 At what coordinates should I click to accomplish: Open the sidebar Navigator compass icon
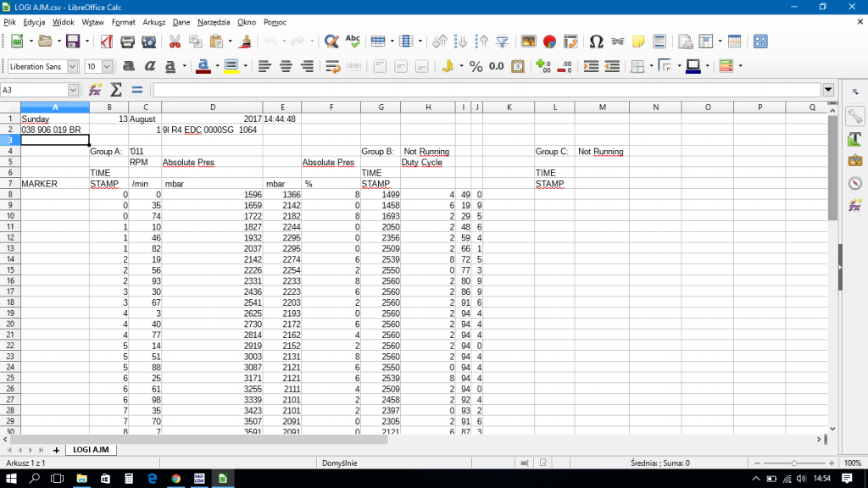(854, 183)
